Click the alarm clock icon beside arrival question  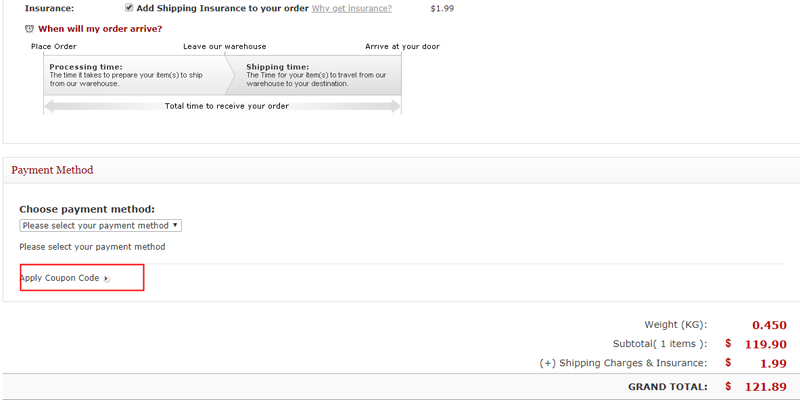click(x=30, y=29)
